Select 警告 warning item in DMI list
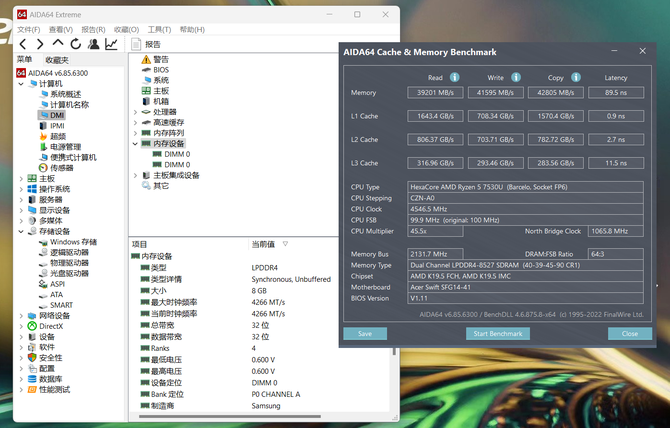This screenshot has height=428, width=670. pyautogui.click(x=156, y=59)
